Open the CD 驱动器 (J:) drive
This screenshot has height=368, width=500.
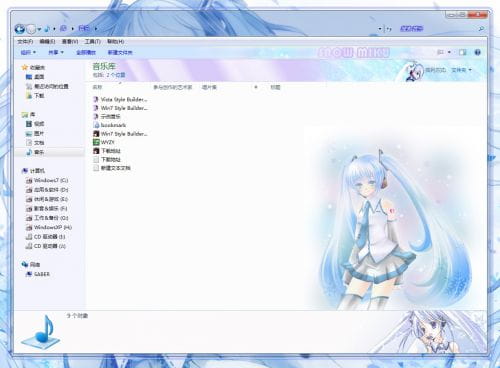[x=46, y=246]
